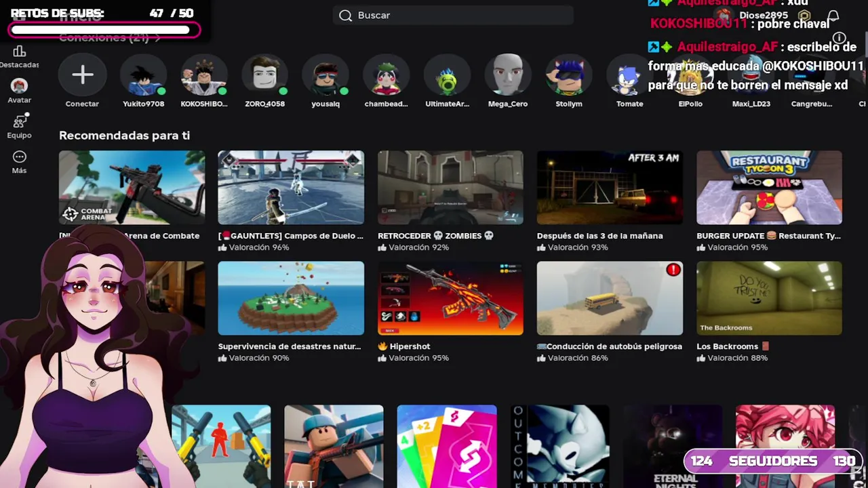Open Supervivencia de desastres thumbnail
This screenshot has width=868, height=488.
click(291, 298)
